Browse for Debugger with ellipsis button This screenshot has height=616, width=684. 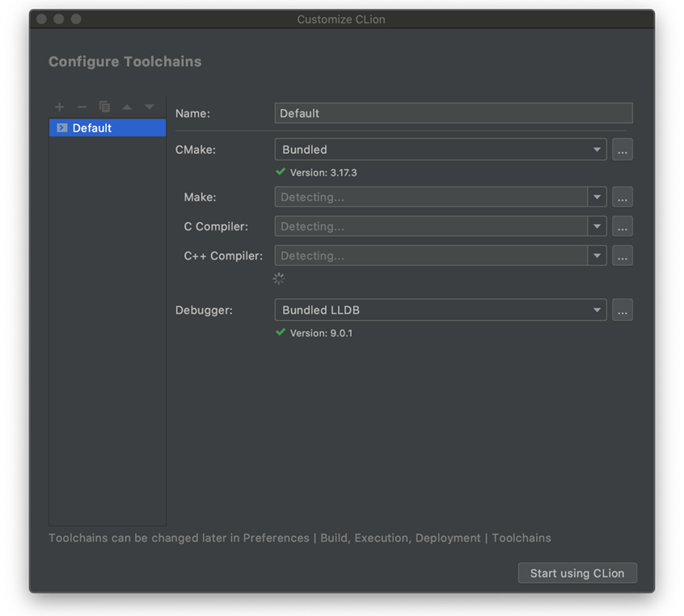[x=623, y=310]
